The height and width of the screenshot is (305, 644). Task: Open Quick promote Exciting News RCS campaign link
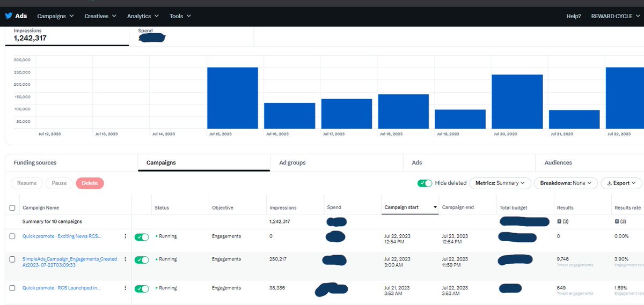(62, 236)
